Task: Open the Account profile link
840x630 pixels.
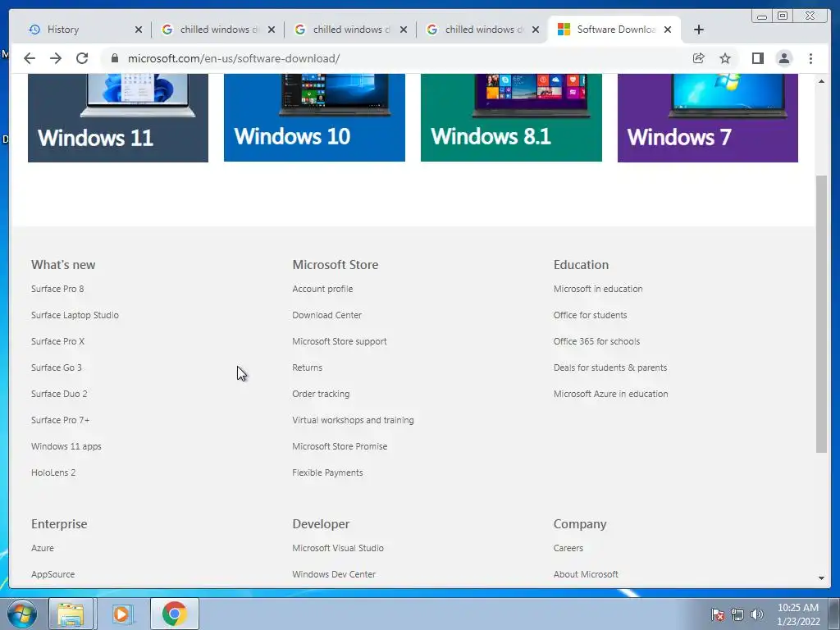Action: coord(322,289)
